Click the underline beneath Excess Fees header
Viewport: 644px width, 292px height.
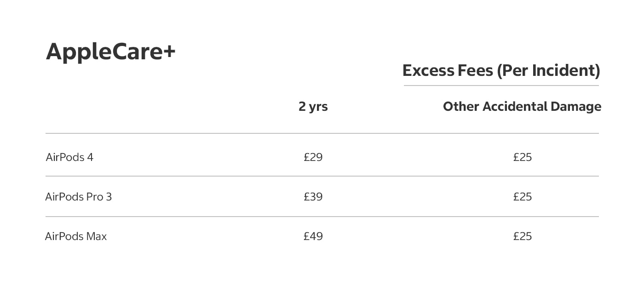click(501, 86)
